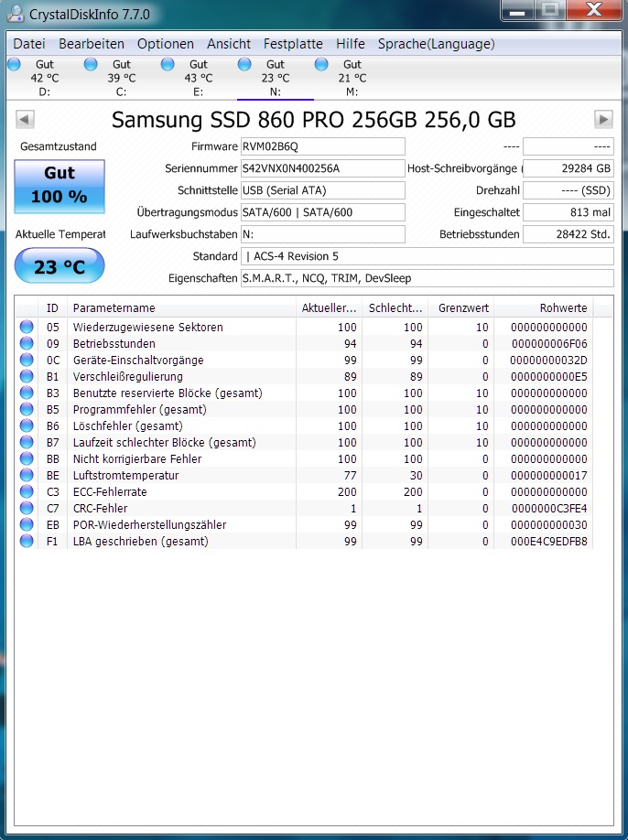
Task: Click status icon for Luftstromtemperatur
Action: click(x=27, y=475)
